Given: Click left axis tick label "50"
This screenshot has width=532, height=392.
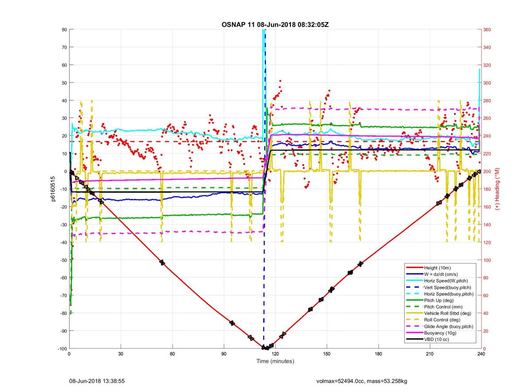Looking at the screenshot, I should 64,83.
